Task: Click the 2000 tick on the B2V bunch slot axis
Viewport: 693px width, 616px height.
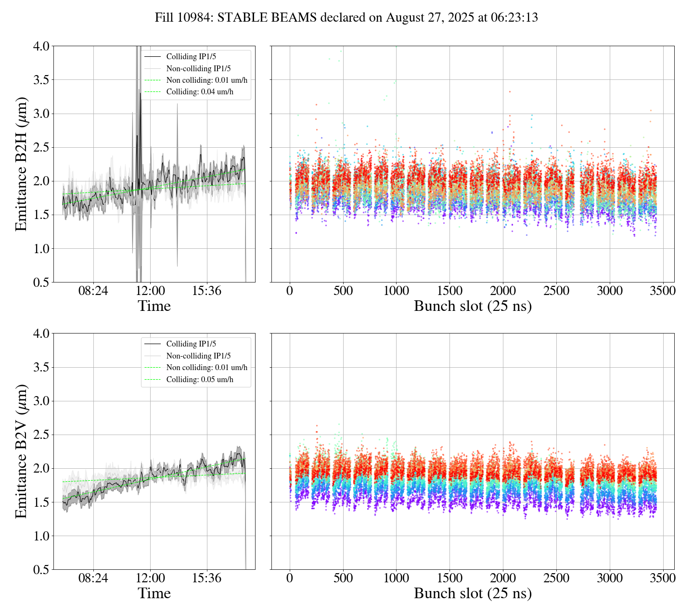Action: [503, 578]
